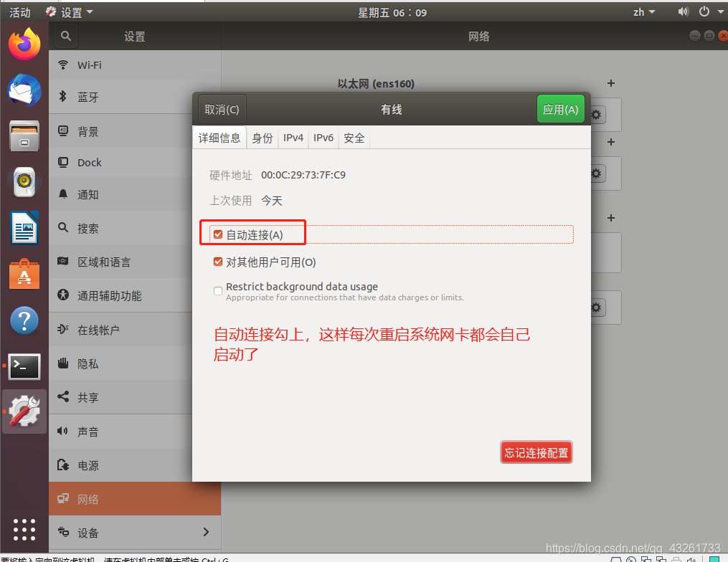
Task: Open Notifications (通知) settings
Action: point(135,194)
